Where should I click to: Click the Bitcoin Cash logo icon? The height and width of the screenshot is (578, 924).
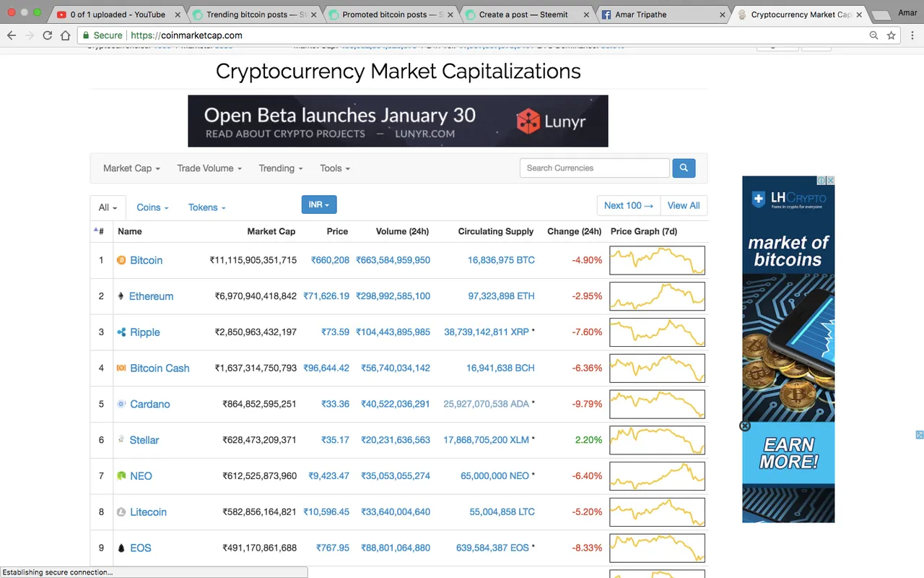pos(121,368)
